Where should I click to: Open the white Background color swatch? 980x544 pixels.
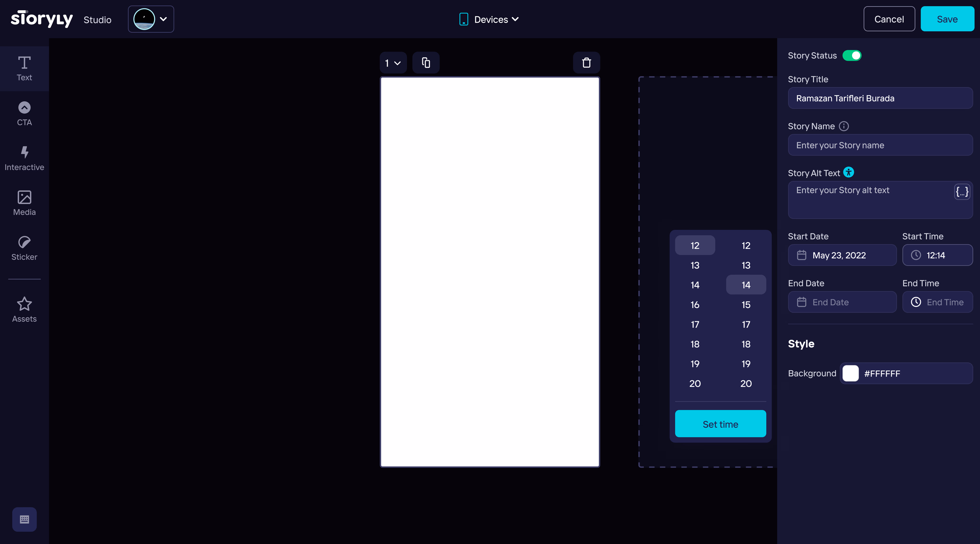tap(851, 373)
